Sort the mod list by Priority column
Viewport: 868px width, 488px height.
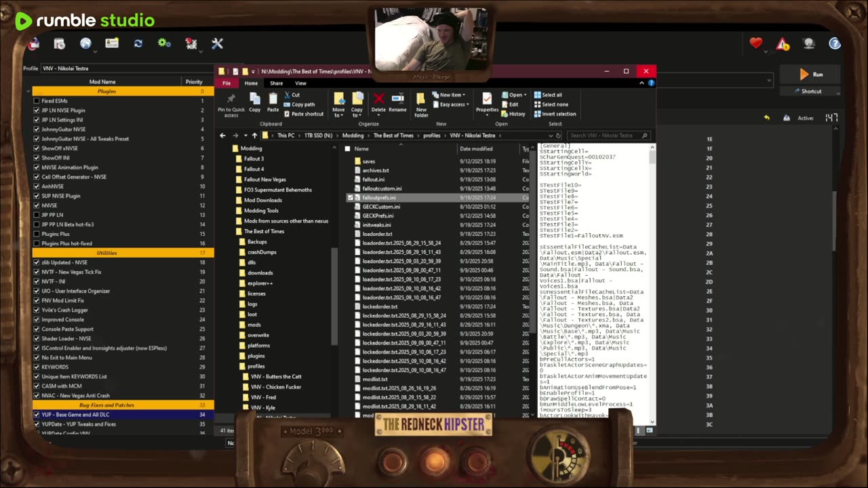click(194, 81)
